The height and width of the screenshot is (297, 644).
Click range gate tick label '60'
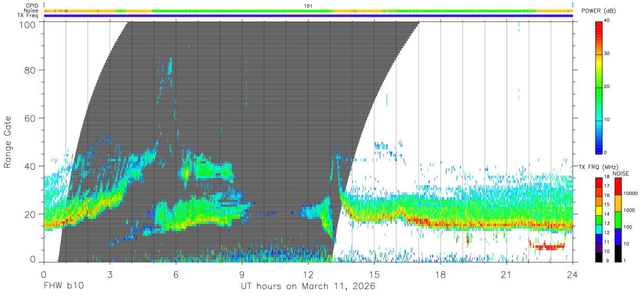(31, 118)
